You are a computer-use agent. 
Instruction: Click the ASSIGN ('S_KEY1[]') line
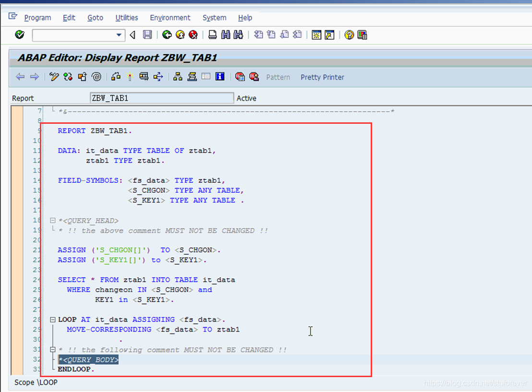132,260
